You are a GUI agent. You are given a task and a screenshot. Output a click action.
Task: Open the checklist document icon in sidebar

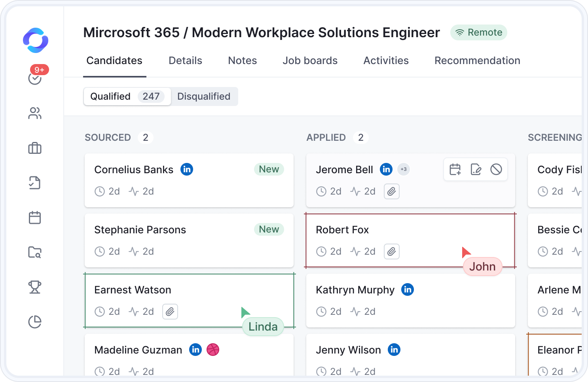point(35,183)
